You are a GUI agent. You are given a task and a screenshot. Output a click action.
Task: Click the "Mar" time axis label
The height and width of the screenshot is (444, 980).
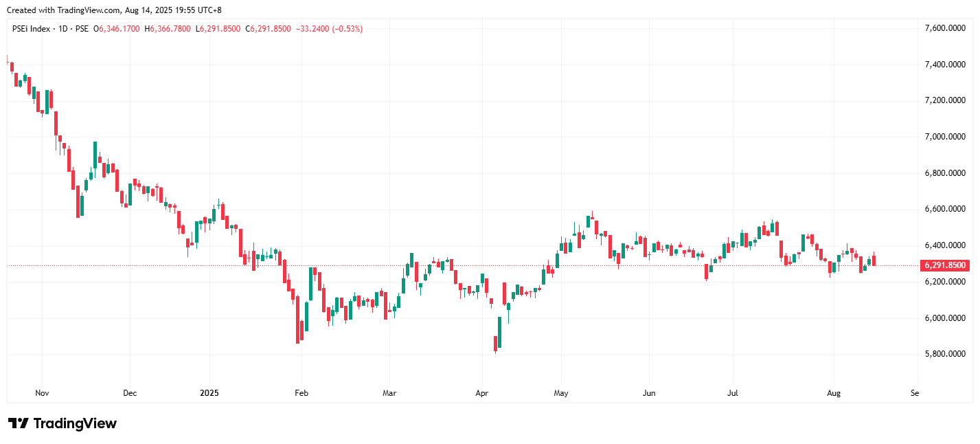pyautogui.click(x=389, y=394)
